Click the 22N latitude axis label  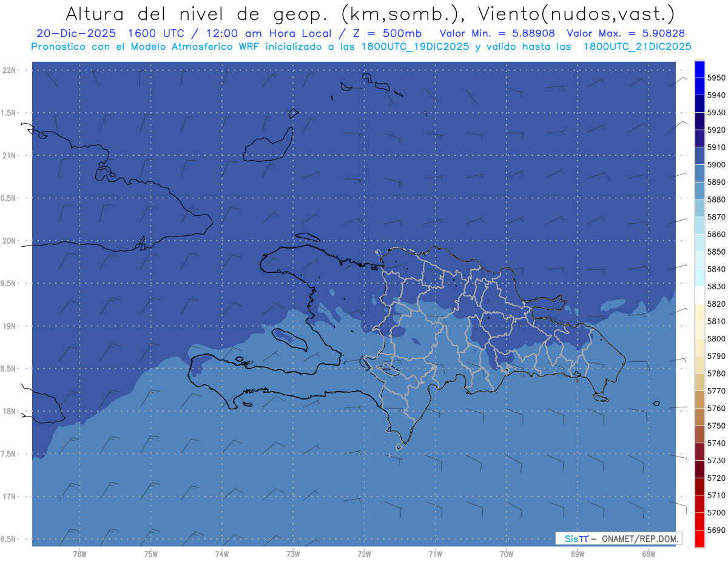tap(9, 70)
